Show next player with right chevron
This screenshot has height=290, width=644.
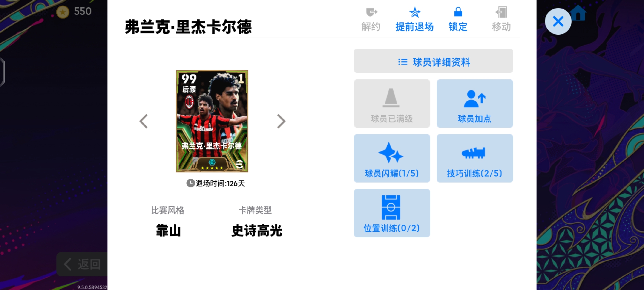click(281, 121)
